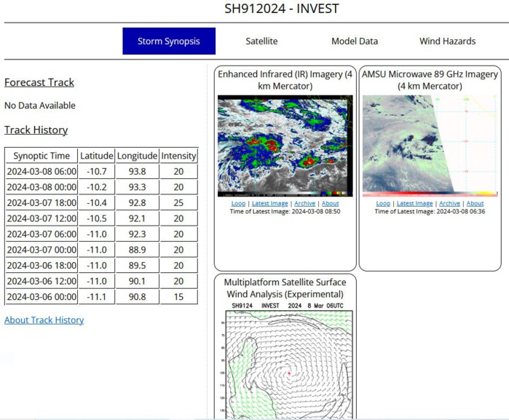Select the Wind Hazards tab
Image resolution: width=509 pixels, height=420 pixels.
point(447,41)
